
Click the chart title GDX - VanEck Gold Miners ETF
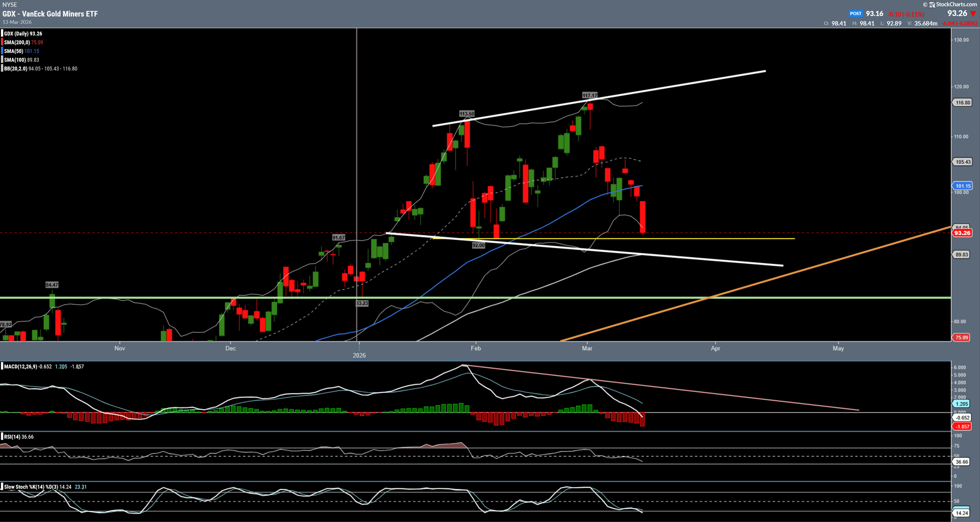50,14
